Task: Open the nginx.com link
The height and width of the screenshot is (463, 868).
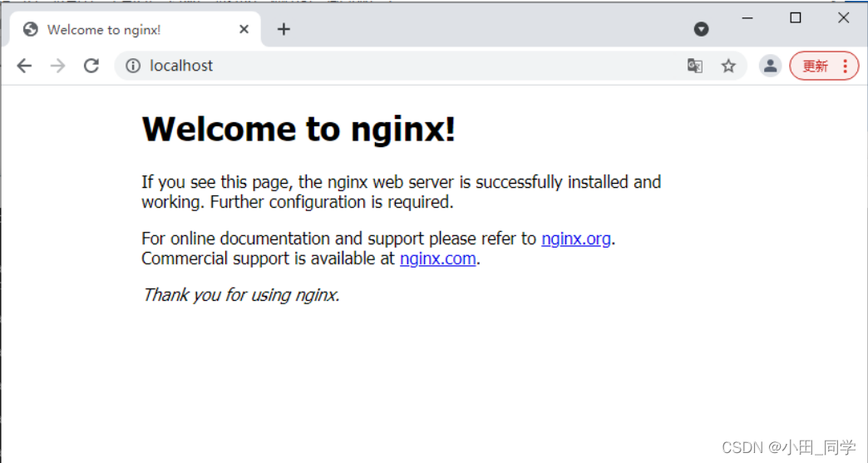Action: pos(438,259)
